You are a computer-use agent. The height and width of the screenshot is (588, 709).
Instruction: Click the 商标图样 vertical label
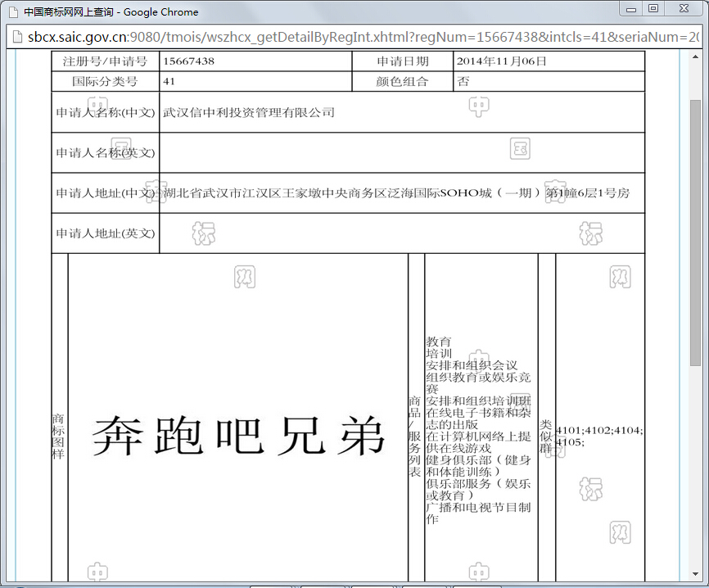click(58, 436)
